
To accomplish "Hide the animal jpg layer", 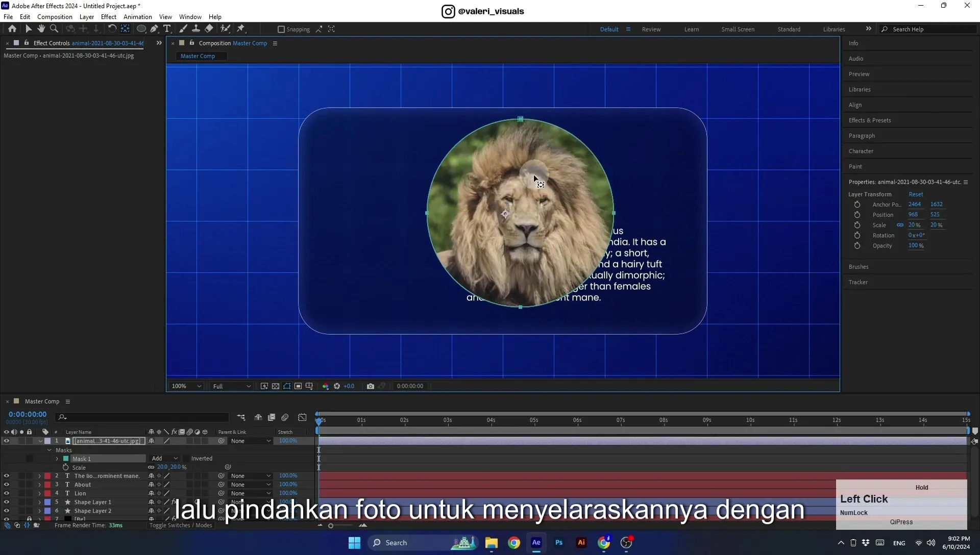I will coord(7,441).
